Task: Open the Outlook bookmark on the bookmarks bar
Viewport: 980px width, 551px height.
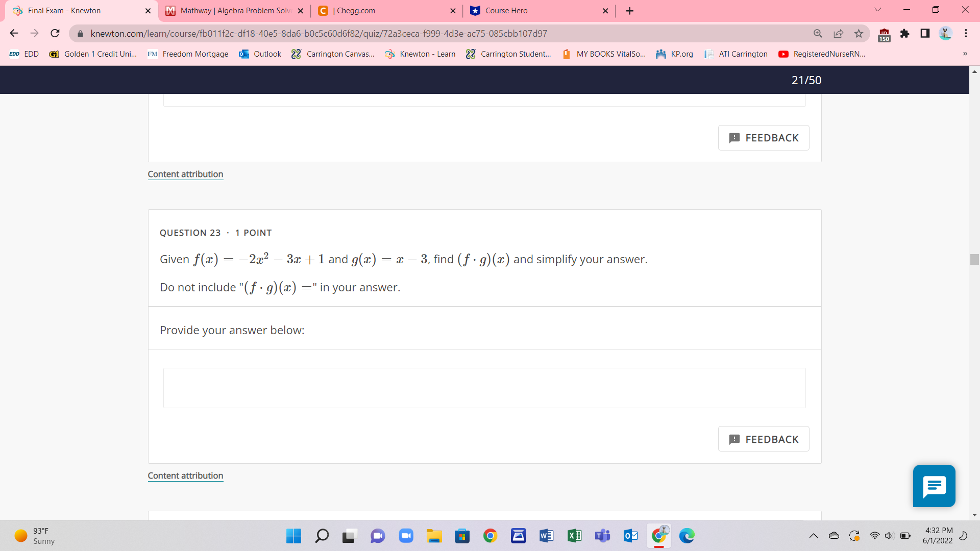Action: click(x=260, y=54)
